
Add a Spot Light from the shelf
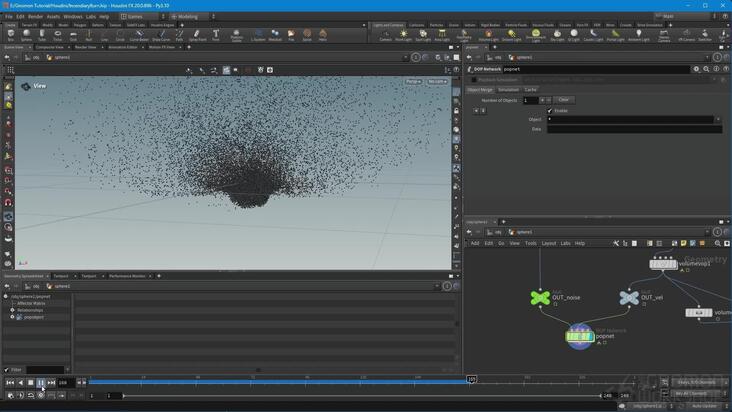click(423, 35)
